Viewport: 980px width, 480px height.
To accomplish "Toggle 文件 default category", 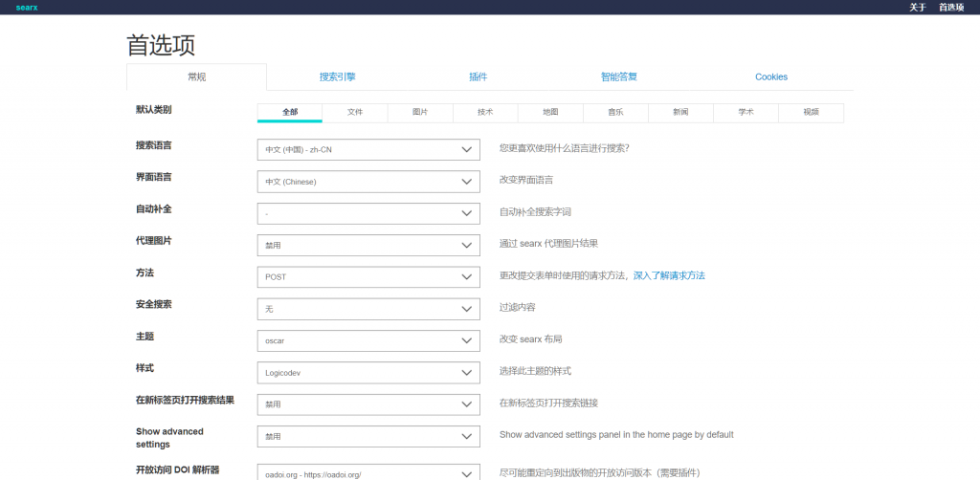I will click(355, 113).
